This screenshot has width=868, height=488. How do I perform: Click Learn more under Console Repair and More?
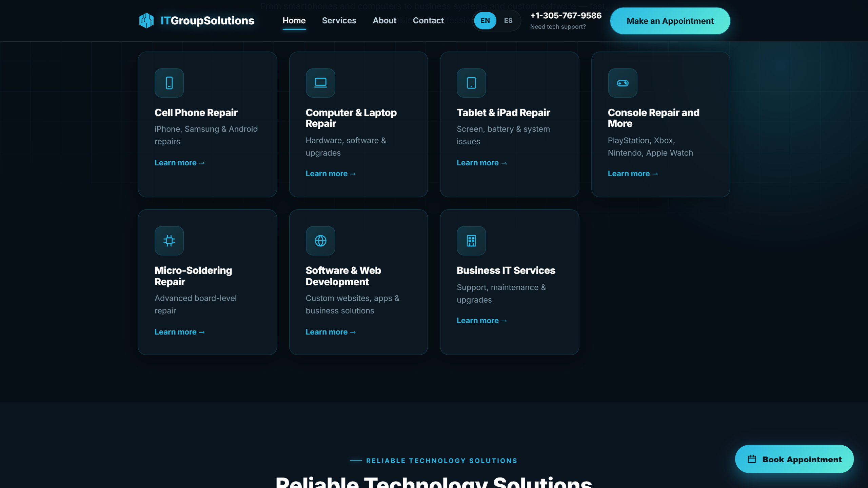(x=633, y=174)
